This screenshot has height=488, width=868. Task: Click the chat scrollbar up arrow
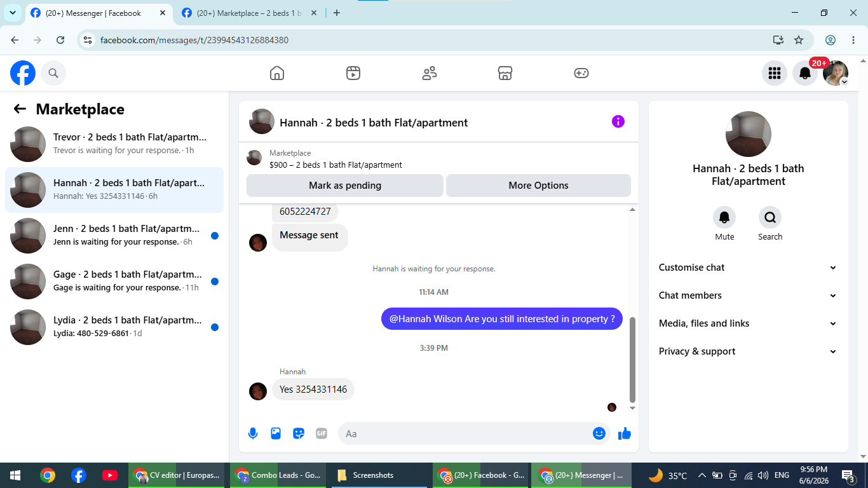coord(632,209)
